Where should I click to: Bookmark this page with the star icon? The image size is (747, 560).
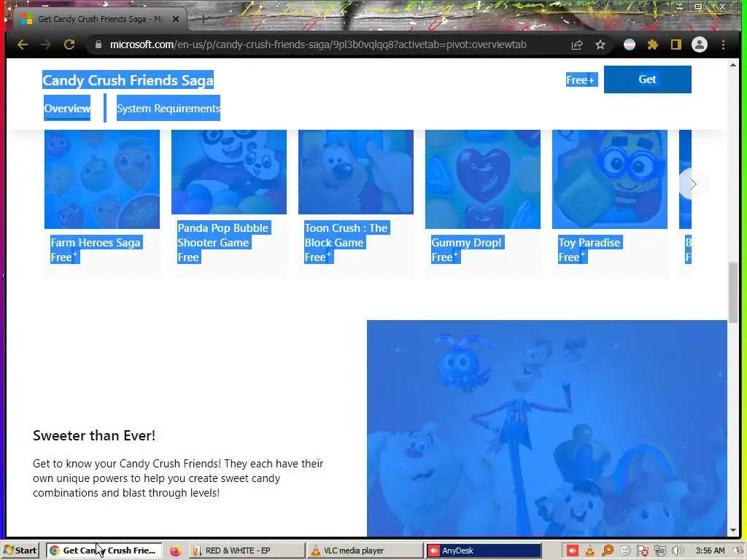click(600, 44)
